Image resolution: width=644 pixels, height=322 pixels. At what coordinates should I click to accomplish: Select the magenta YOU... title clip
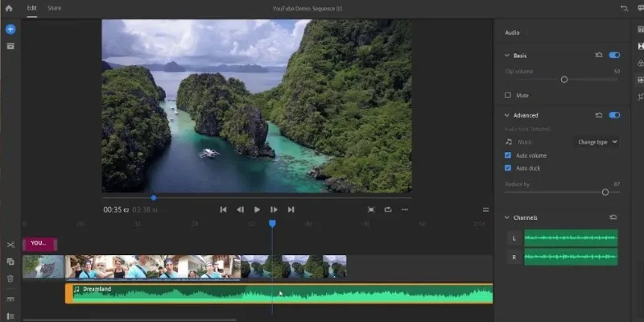click(39, 244)
